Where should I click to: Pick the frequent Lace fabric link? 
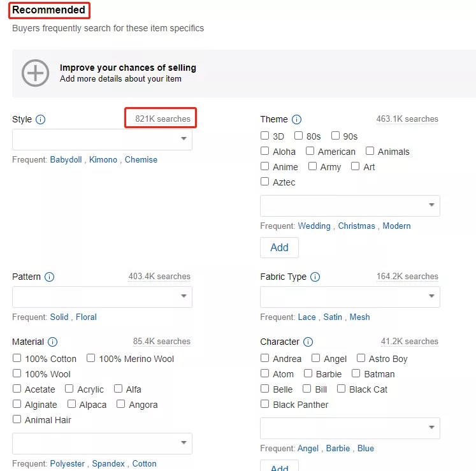307,317
